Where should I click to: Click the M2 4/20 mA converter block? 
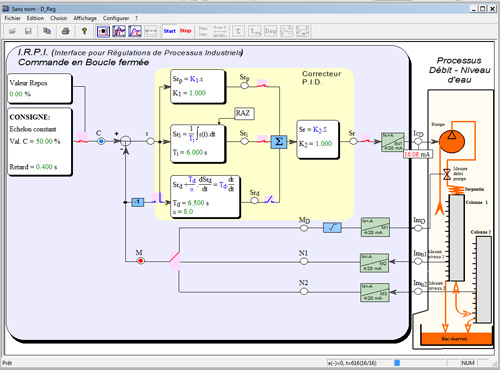click(375, 263)
